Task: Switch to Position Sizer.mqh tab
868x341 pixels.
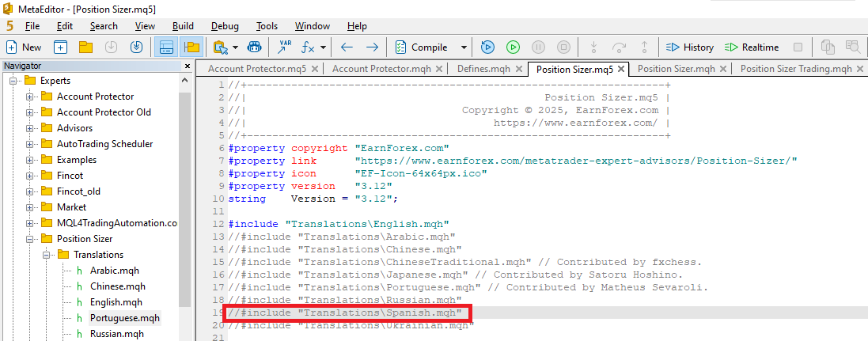Action: (676, 69)
